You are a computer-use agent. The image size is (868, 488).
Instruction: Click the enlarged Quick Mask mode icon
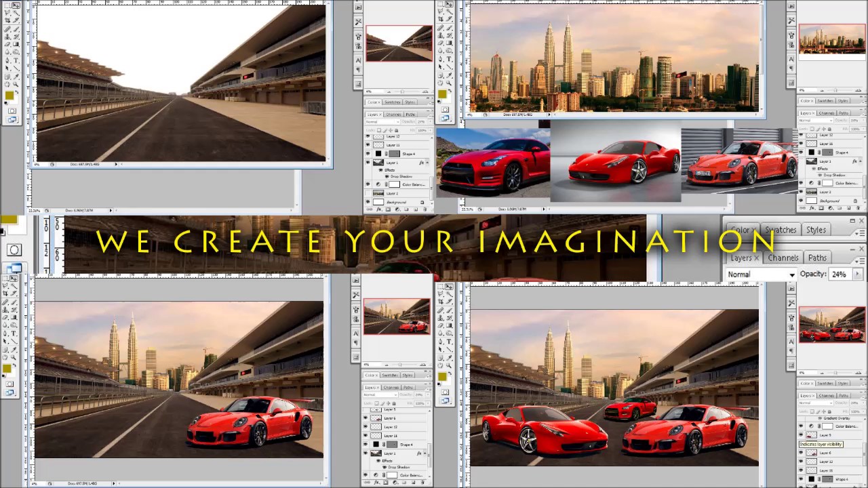(x=14, y=250)
